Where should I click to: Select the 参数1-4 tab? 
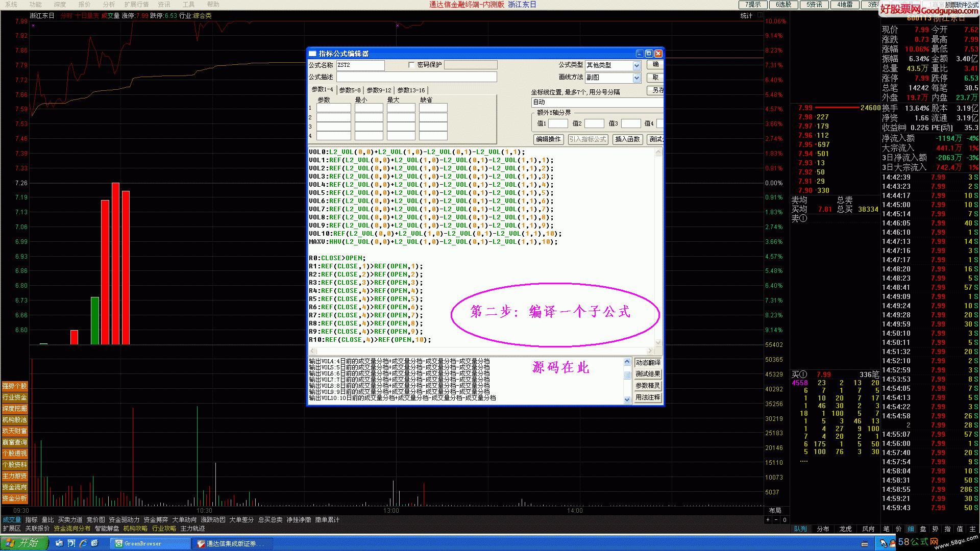tap(322, 89)
